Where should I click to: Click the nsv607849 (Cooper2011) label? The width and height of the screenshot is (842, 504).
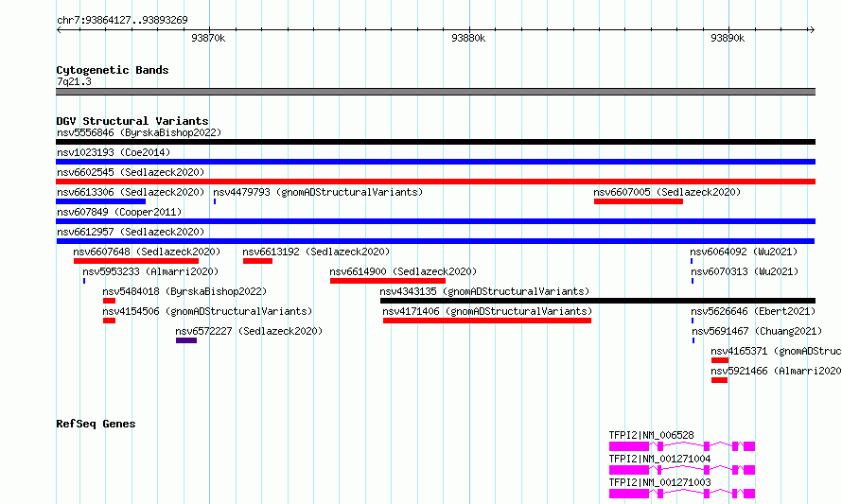(119, 212)
